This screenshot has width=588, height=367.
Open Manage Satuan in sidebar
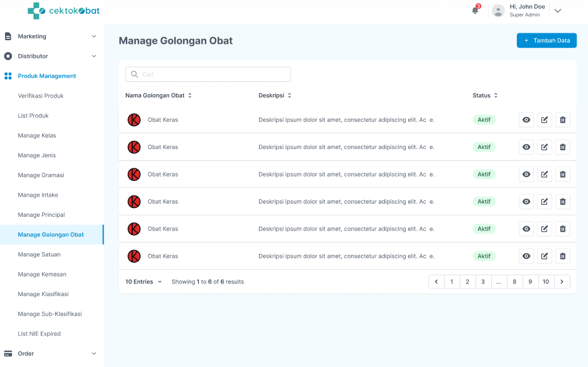[39, 255]
